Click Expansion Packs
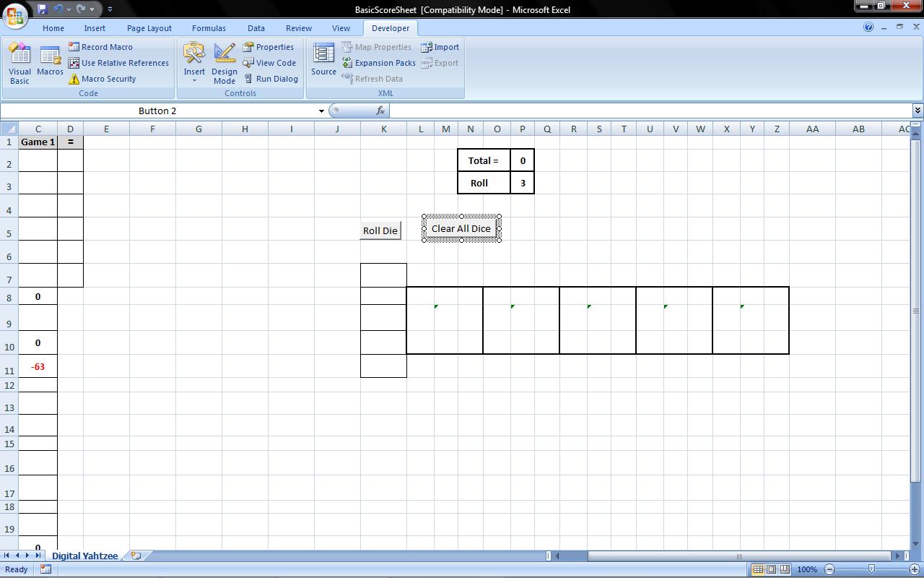The image size is (924, 578). click(x=379, y=63)
